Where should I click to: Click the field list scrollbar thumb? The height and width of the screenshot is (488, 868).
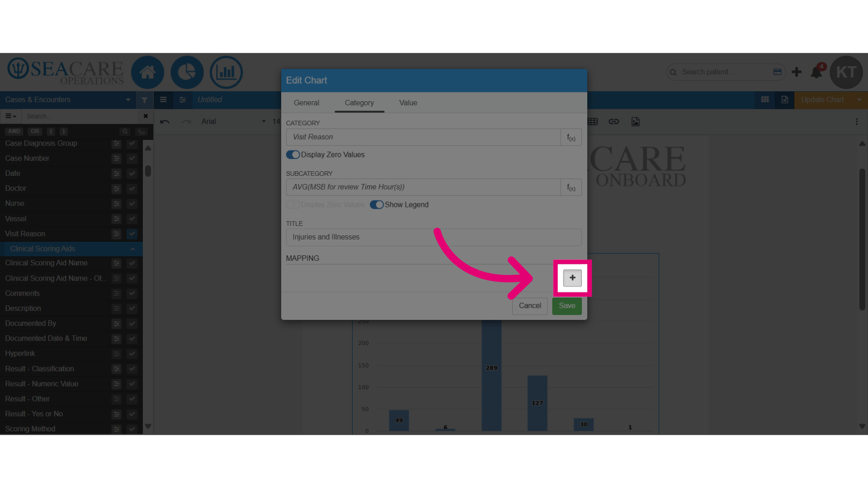click(148, 171)
